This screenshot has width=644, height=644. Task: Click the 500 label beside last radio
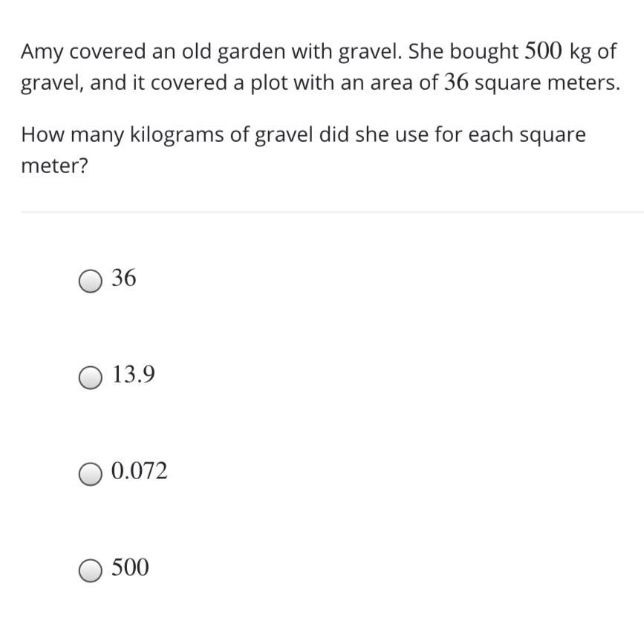[130, 567]
